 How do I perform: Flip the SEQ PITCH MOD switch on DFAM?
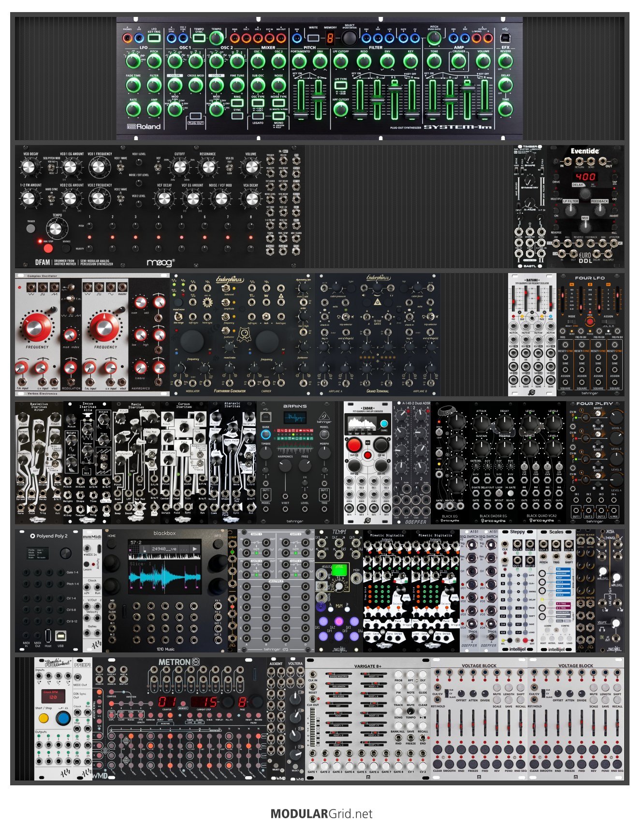pos(51,168)
